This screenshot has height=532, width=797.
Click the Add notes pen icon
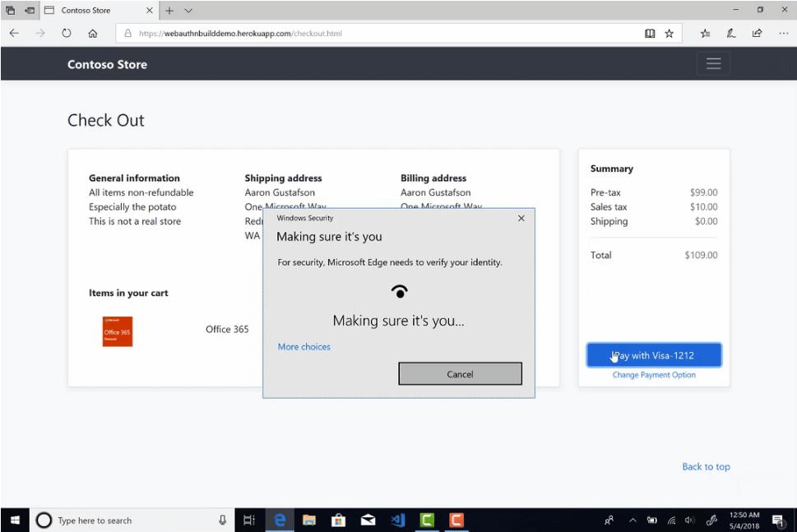pos(731,34)
